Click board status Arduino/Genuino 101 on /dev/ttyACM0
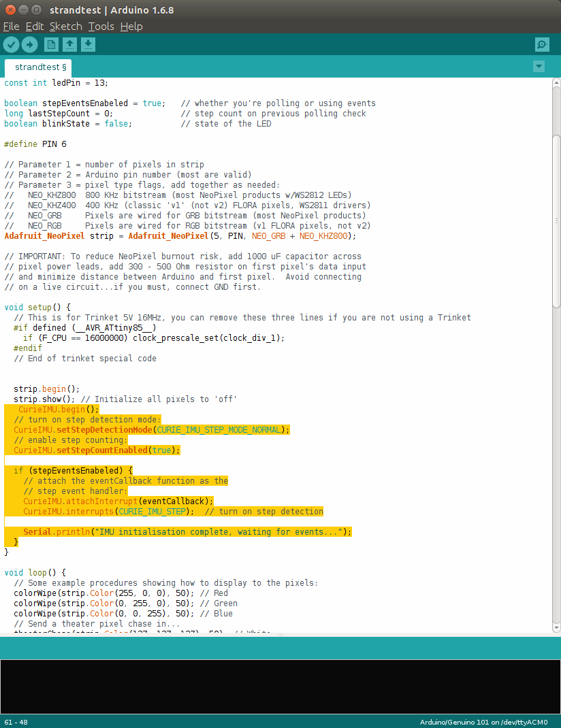Screen dimensions: 561x728 tap(483, 722)
